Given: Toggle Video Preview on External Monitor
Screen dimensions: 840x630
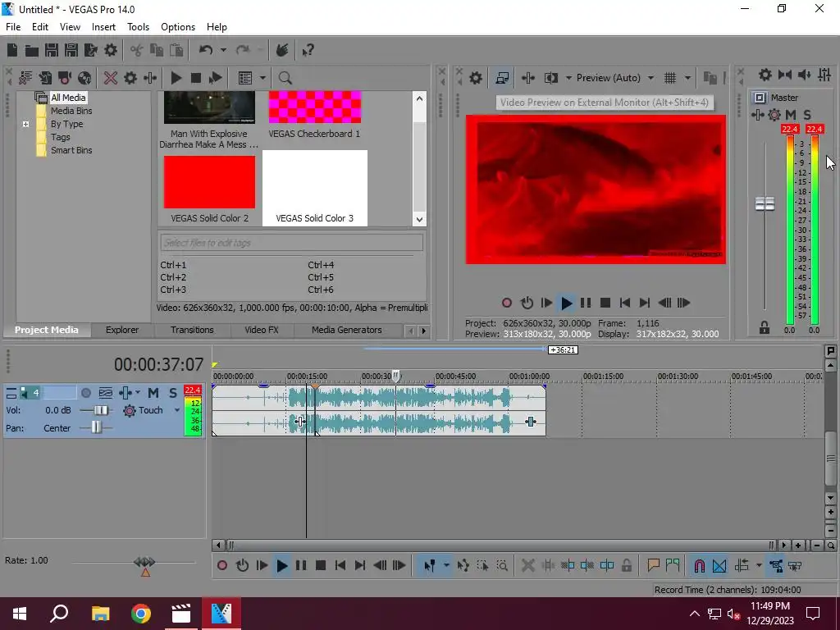Looking at the screenshot, I should click(502, 78).
